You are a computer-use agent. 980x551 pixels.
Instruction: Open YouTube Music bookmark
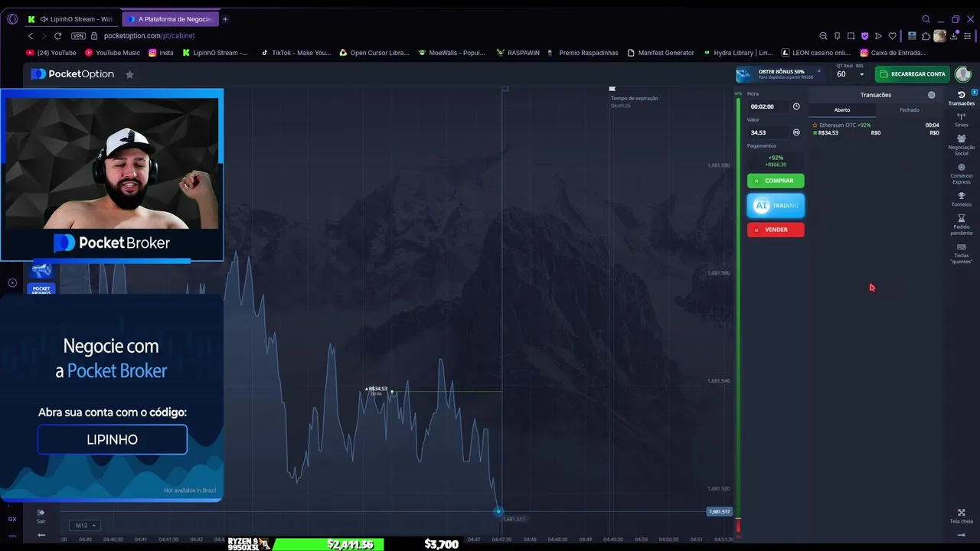click(x=113, y=53)
